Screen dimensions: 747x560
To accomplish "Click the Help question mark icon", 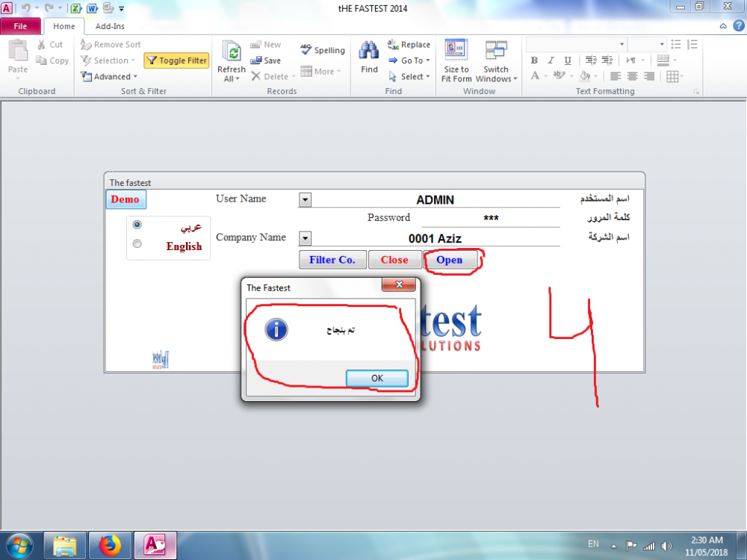I will [739, 25].
